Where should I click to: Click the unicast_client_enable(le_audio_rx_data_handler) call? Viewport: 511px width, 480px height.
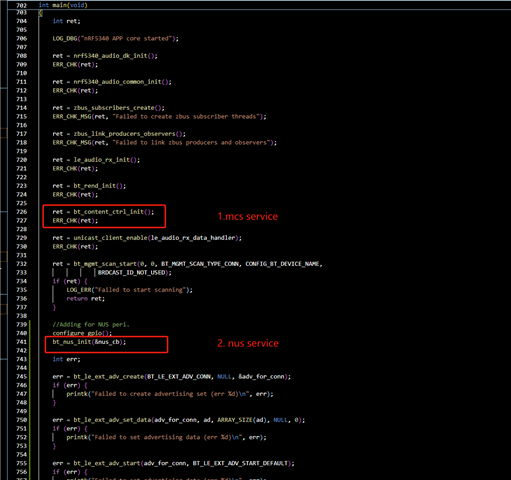[157, 238]
